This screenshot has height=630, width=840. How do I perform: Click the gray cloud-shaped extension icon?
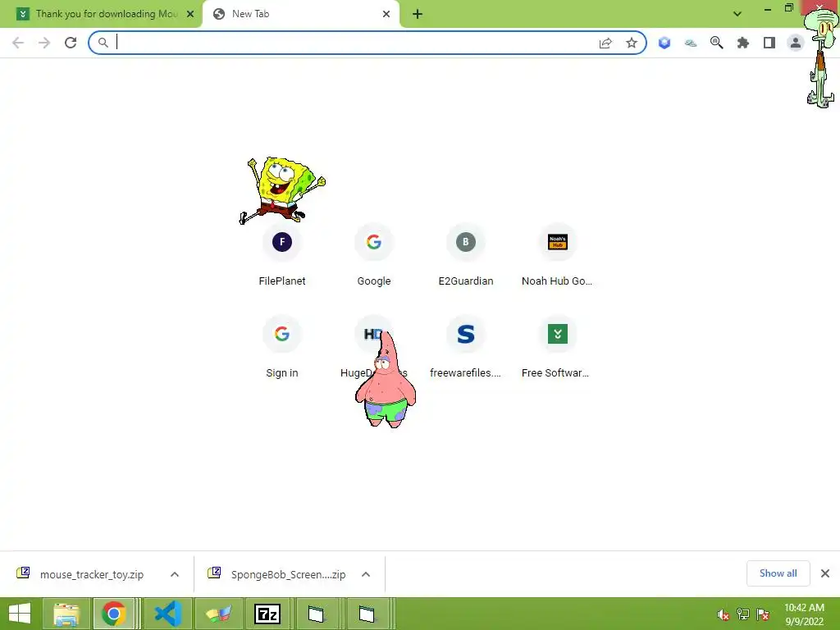click(x=691, y=43)
